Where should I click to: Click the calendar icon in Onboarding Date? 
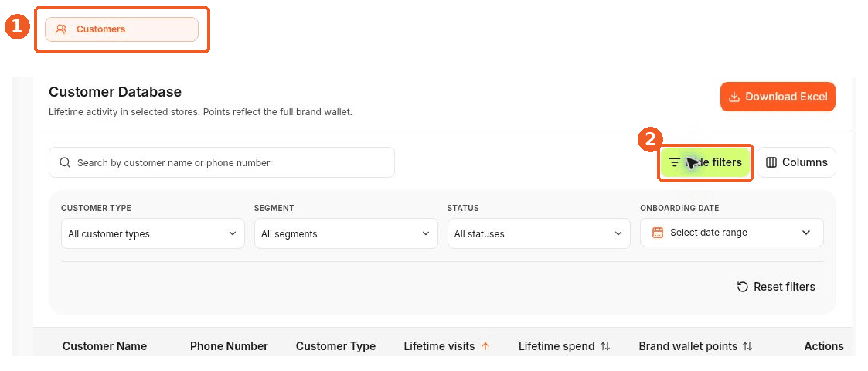click(x=658, y=233)
